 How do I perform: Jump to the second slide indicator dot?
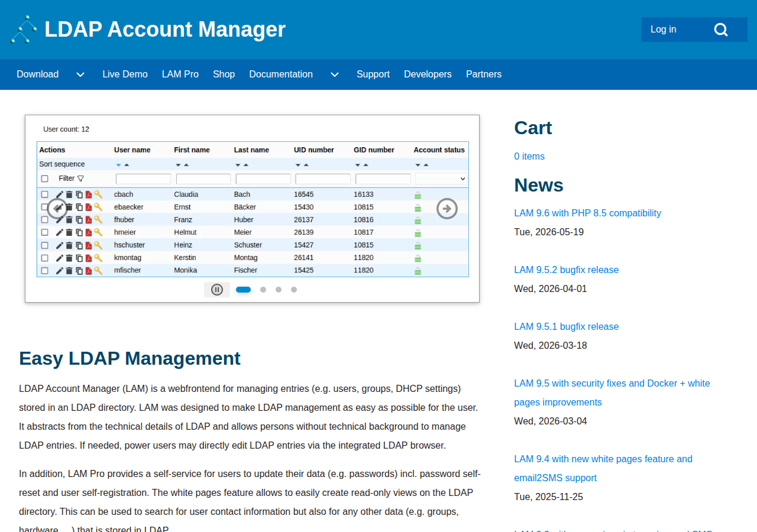click(x=263, y=290)
